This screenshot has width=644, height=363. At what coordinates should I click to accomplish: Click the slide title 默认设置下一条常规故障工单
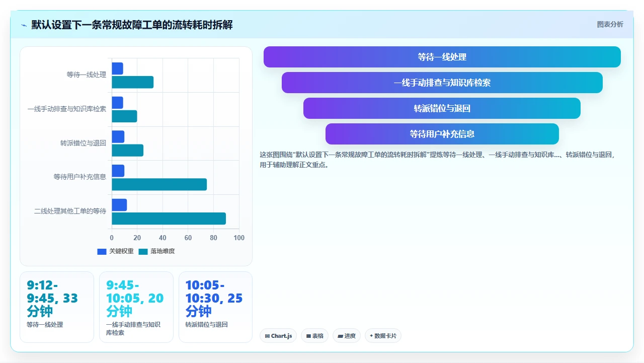(132, 25)
